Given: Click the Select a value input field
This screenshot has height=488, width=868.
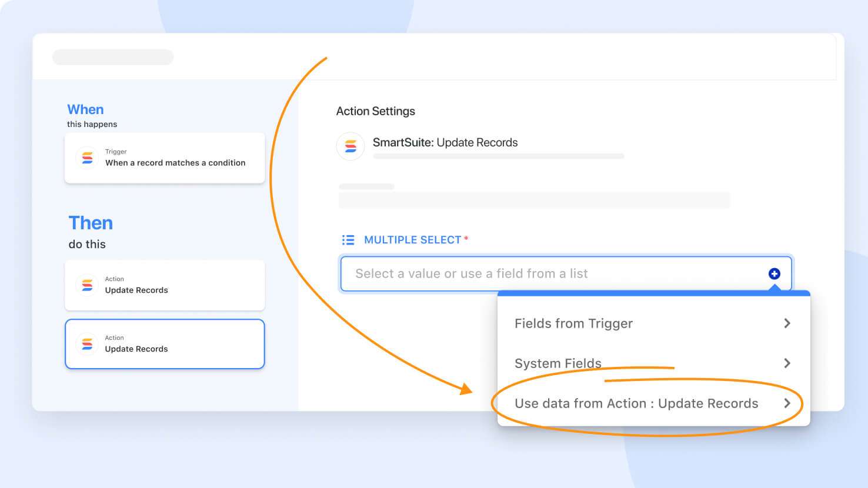Looking at the screenshot, I should tap(566, 273).
